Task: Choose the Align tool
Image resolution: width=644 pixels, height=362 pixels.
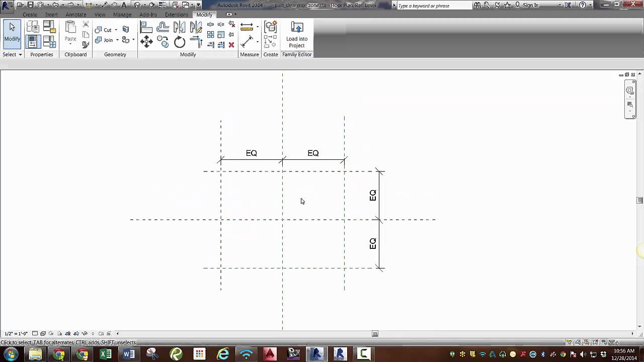Action: (x=146, y=27)
